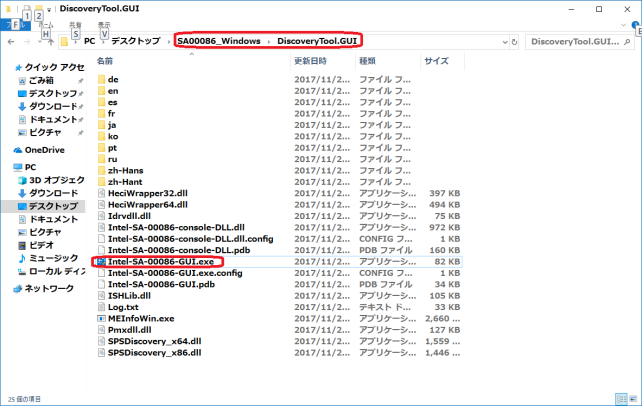Click the ごみ箱 recycle bin icon
Screen dimensions: 642x406
pos(22,81)
